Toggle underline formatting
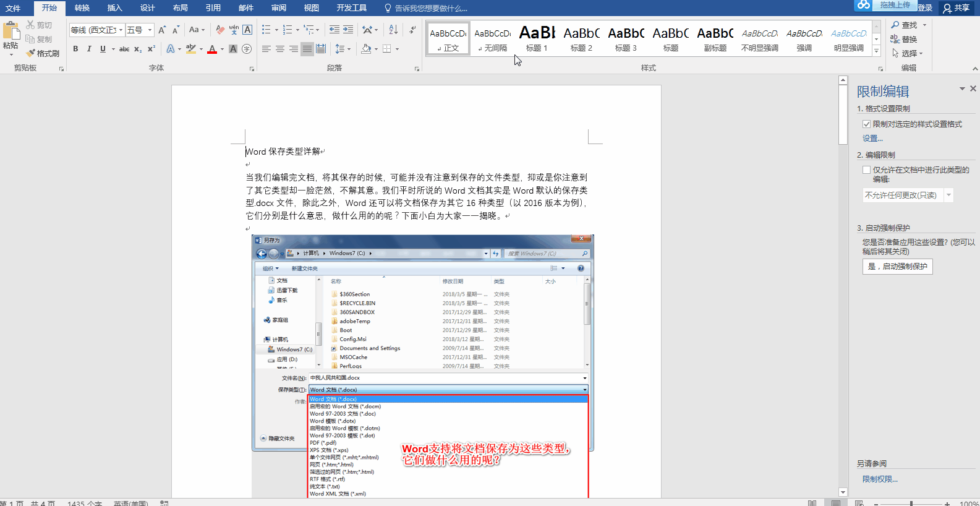Image resolution: width=980 pixels, height=506 pixels. [103, 49]
